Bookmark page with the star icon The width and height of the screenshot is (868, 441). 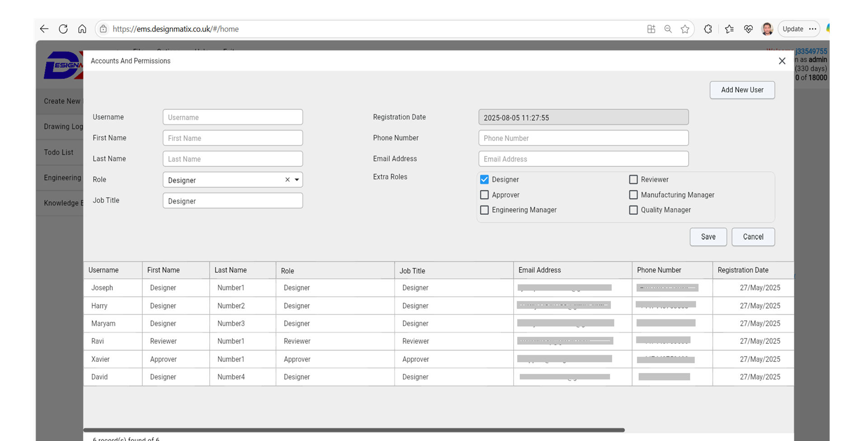[x=685, y=29]
